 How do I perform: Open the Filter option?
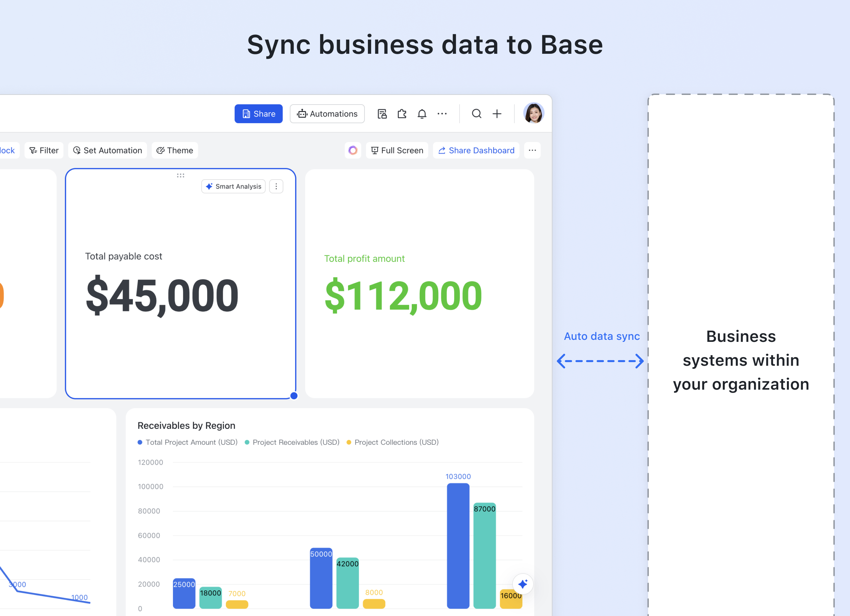(44, 151)
